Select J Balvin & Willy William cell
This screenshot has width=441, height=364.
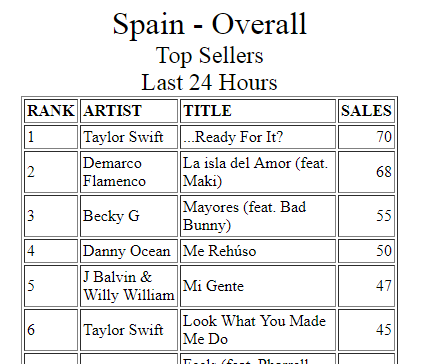point(129,286)
